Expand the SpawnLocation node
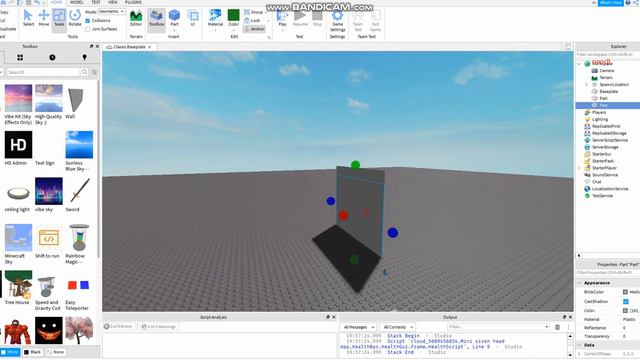This screenshot has width=640, height=360. tap(587, 84)
